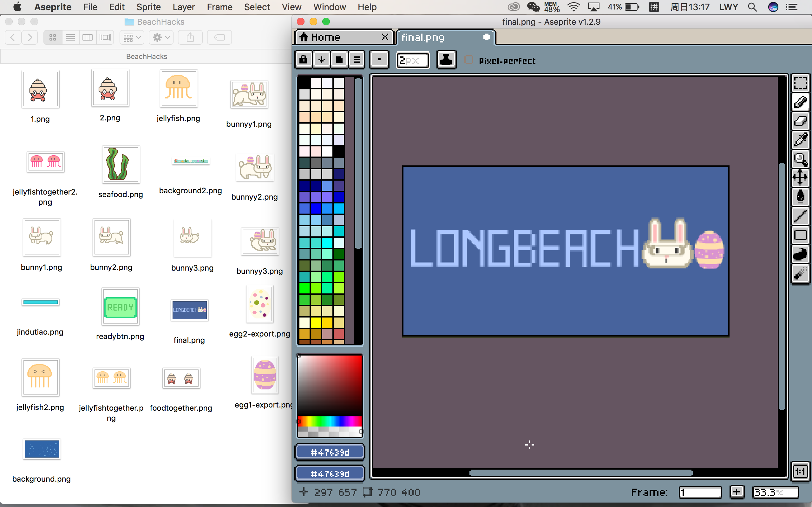
Task: Open the palette options hamburger menu
Action: tap(357, 60)
